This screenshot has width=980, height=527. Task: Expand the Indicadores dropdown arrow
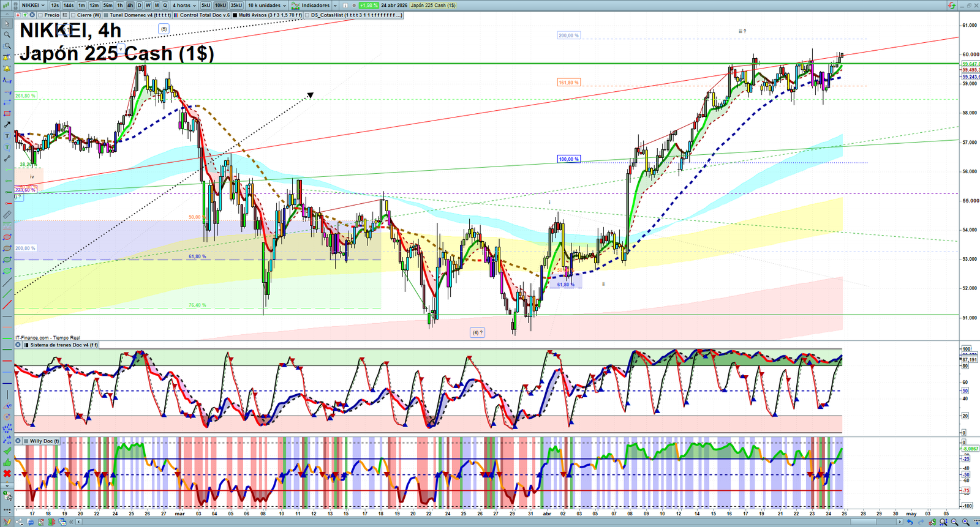point(335,6)
